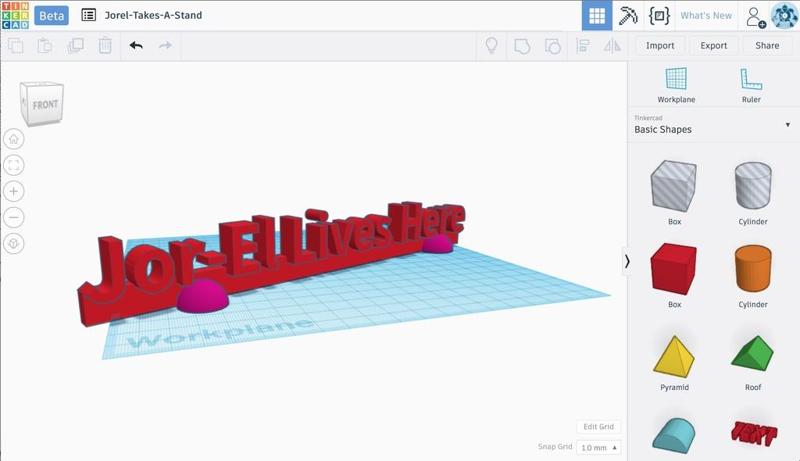Click the Align tool icon

pyautogui.click(x=583, y=46)
